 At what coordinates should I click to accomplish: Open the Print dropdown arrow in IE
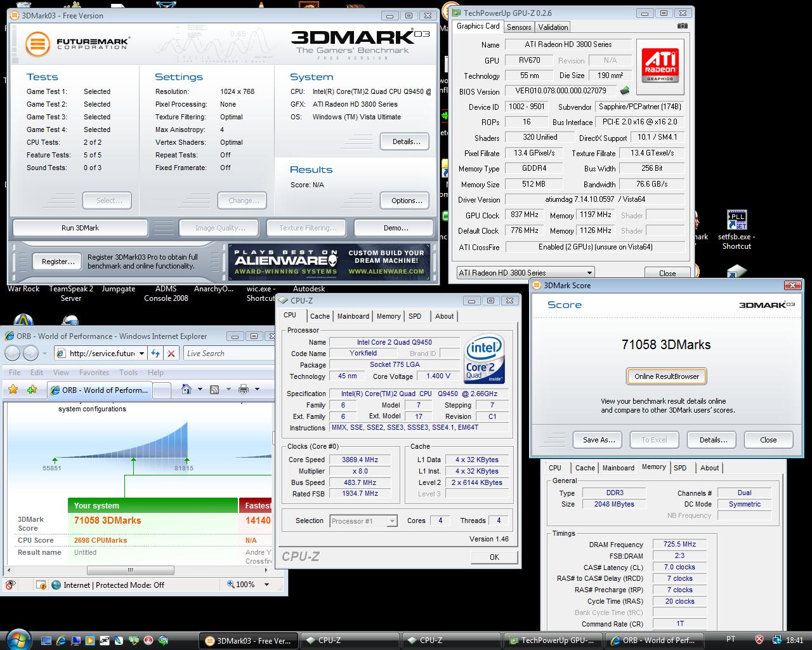pyautogui.click(x=257, y=389)
